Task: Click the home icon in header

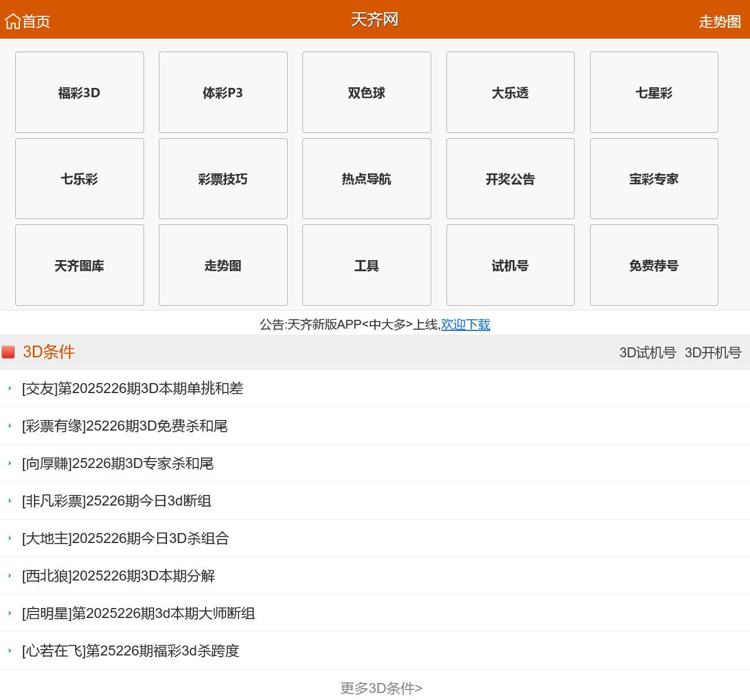Action: tap(13, 22)
